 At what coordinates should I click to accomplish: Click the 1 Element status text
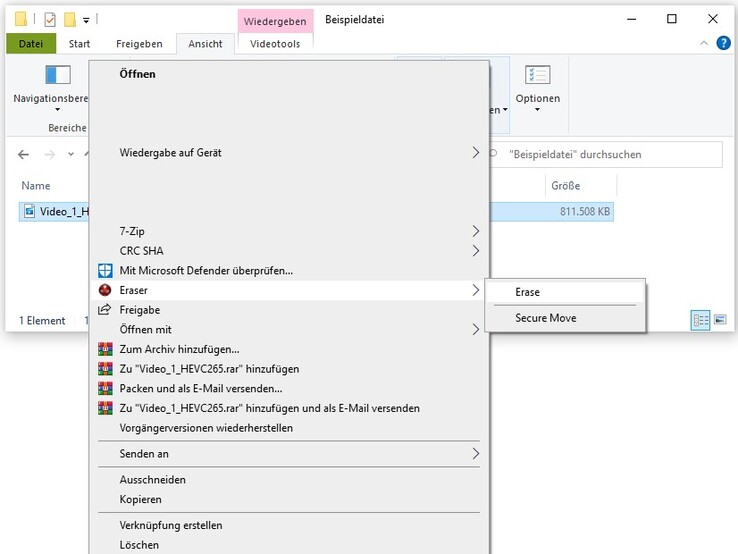point(42,321)
